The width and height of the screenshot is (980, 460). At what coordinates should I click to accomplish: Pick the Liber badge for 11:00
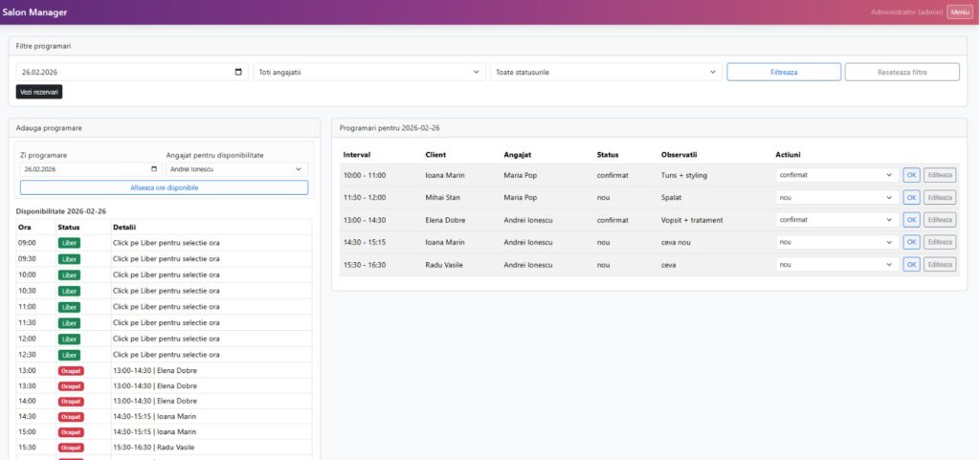pyautogui.click(x=70, y=307)
